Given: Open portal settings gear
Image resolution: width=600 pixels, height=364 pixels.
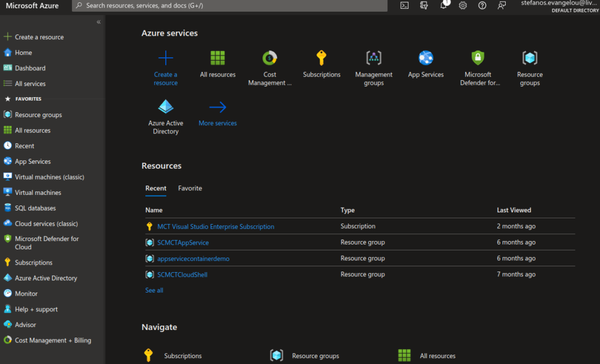Looking at the screenshot, I should pos(463,5).
